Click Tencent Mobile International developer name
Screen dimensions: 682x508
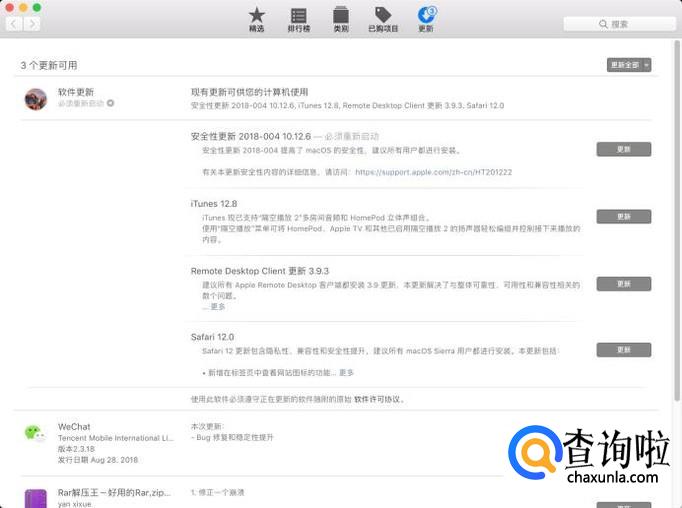pyautogui.click(x=116, y=438)
